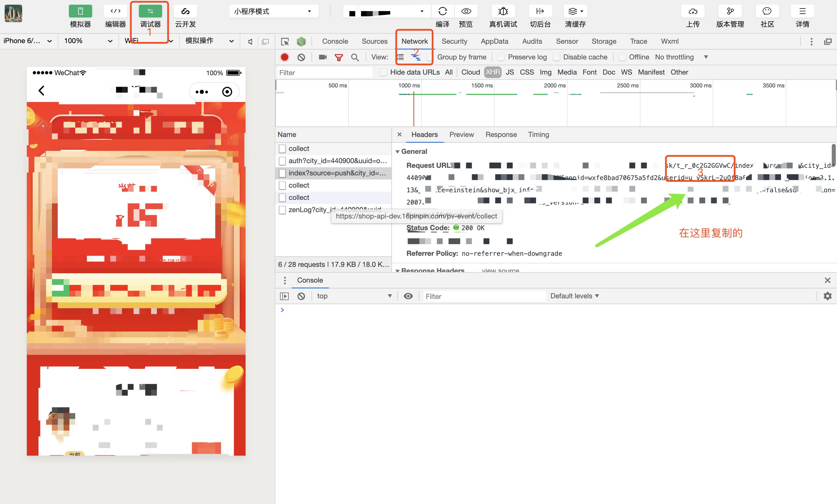Clear the network log with the block icon
Viewport: 837px width, 504px height.
[x=301, y=57]
